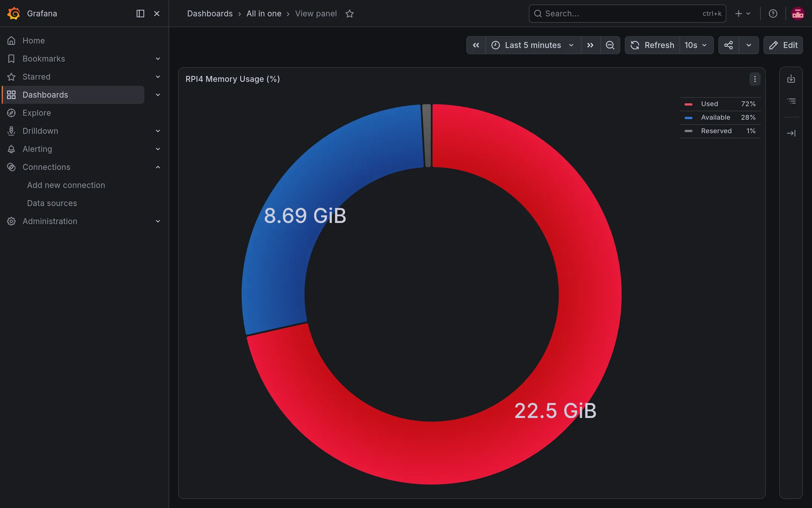Expand the Drilldown section chevron
Viewport: 812px width, 508px height.
point(158,131)
